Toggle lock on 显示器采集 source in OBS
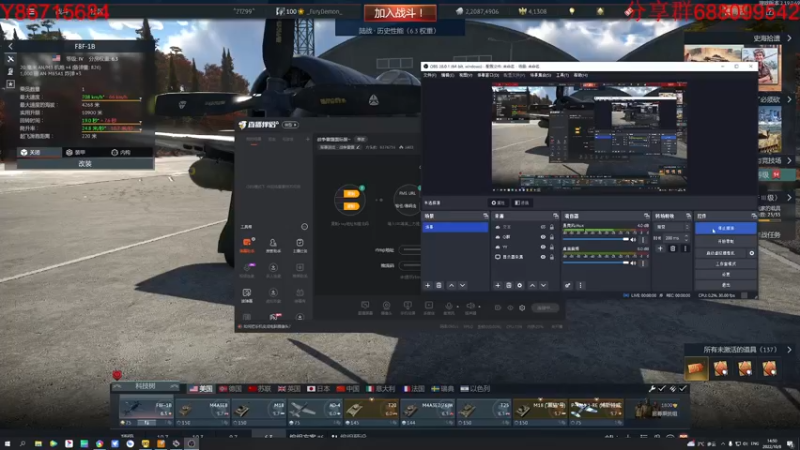 click(x=552, y=257)
